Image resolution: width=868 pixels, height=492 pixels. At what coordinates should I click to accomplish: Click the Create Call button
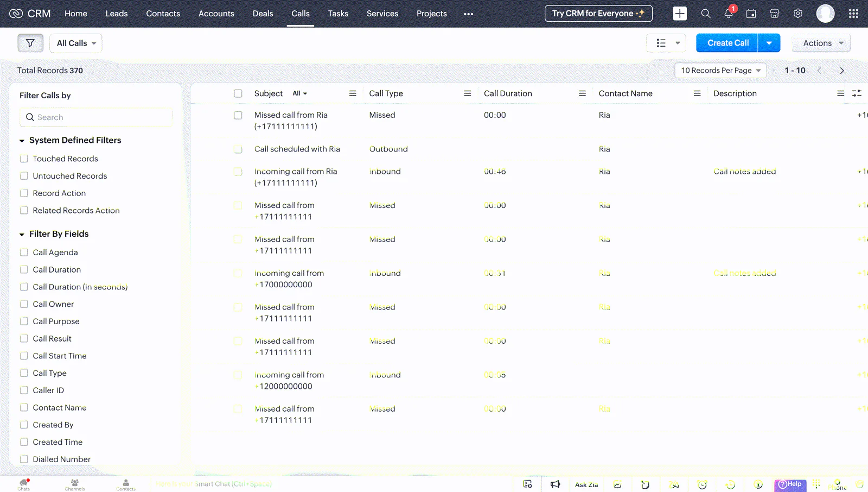(727, 43)
